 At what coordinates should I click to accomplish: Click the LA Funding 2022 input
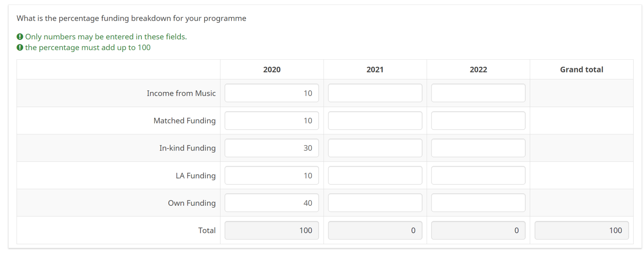(x=478, y=175)
